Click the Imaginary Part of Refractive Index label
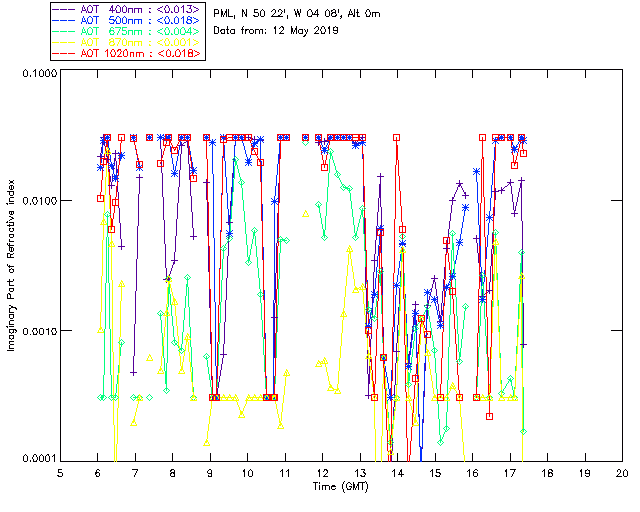Screen dimensions: 640x512 tap(11, 265)
